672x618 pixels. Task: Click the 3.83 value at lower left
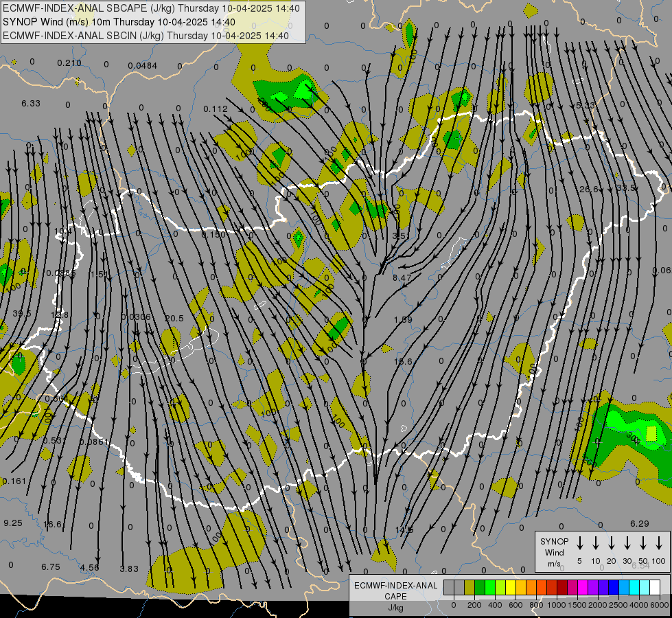[x=129, y=569]
